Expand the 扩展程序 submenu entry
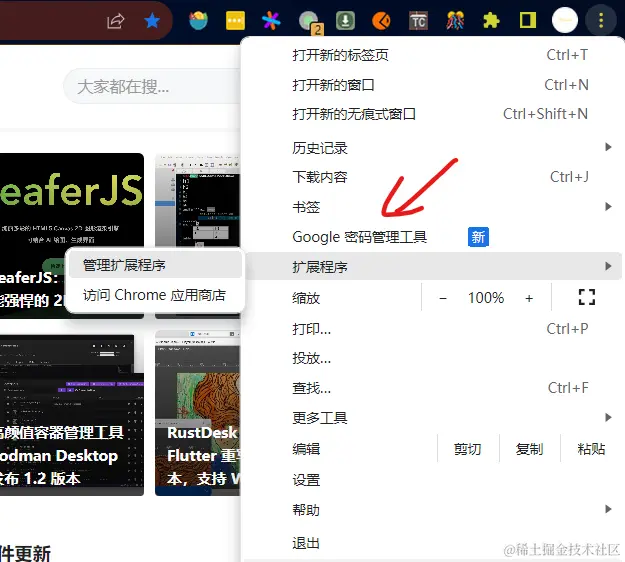 pos(434,266)
